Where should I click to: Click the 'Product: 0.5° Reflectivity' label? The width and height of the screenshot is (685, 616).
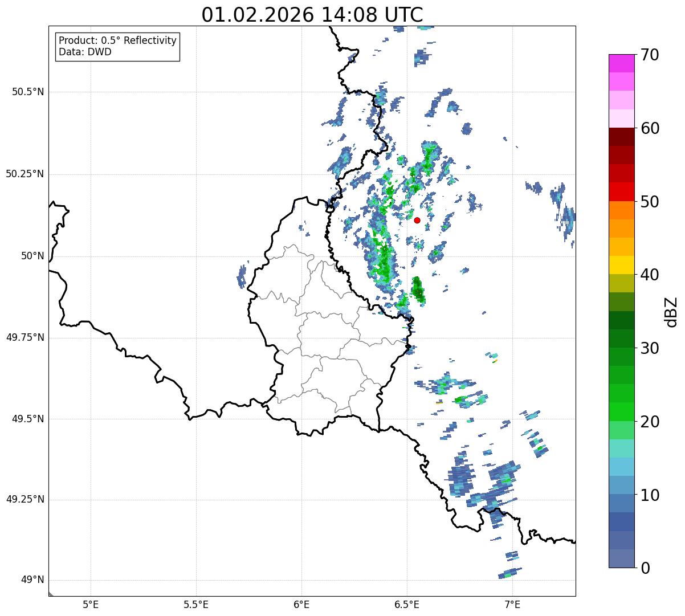click(117, 41)
